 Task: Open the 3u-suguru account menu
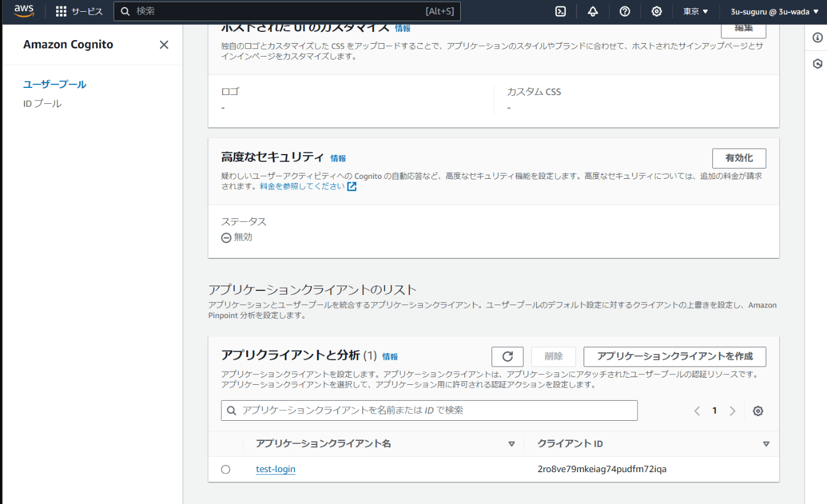[774, 11]
